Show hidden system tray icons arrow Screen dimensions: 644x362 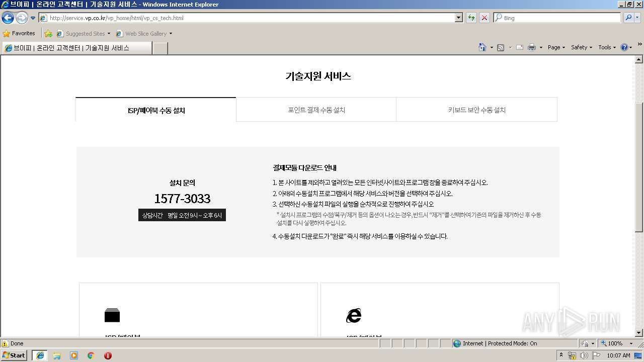click(x=561, y=355)
